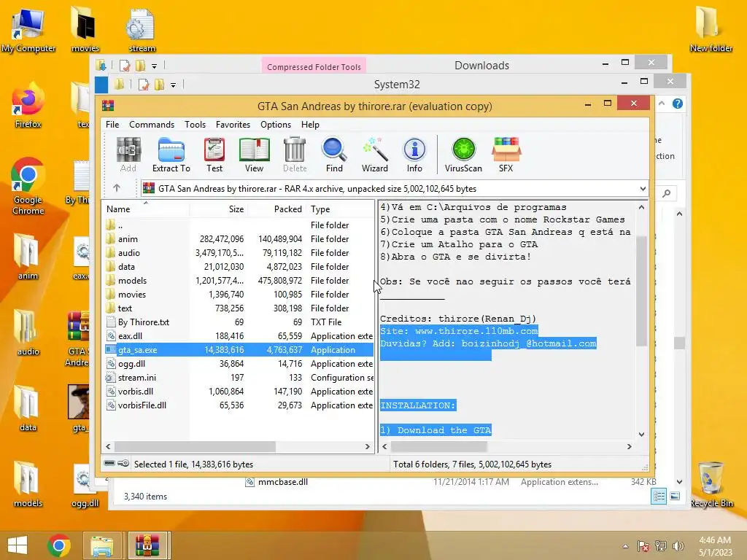Click the taskbar clock and date
The image size is (747, 560).
point(715,545)
